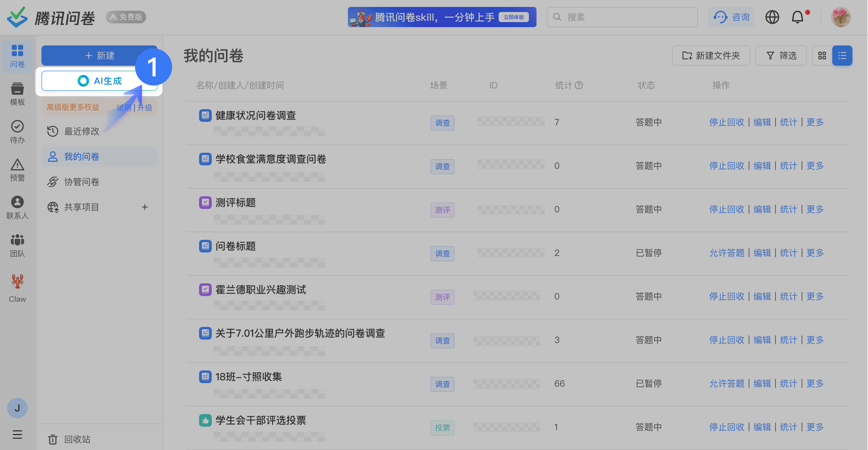The height and width of the screenshot is (450, 868).
Task: Select 共享项目 in the sidebar
Action: 82,207
